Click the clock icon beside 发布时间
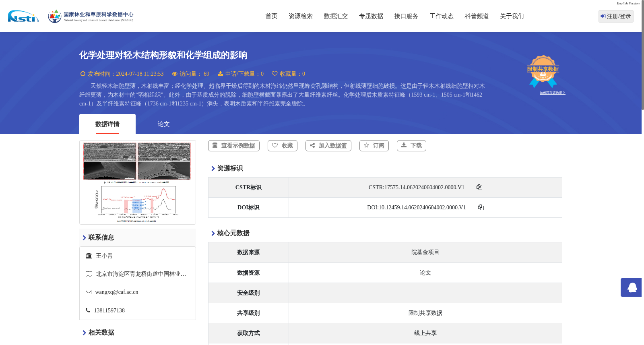Viewport: 644px width, 345px height. pos(83,74)
